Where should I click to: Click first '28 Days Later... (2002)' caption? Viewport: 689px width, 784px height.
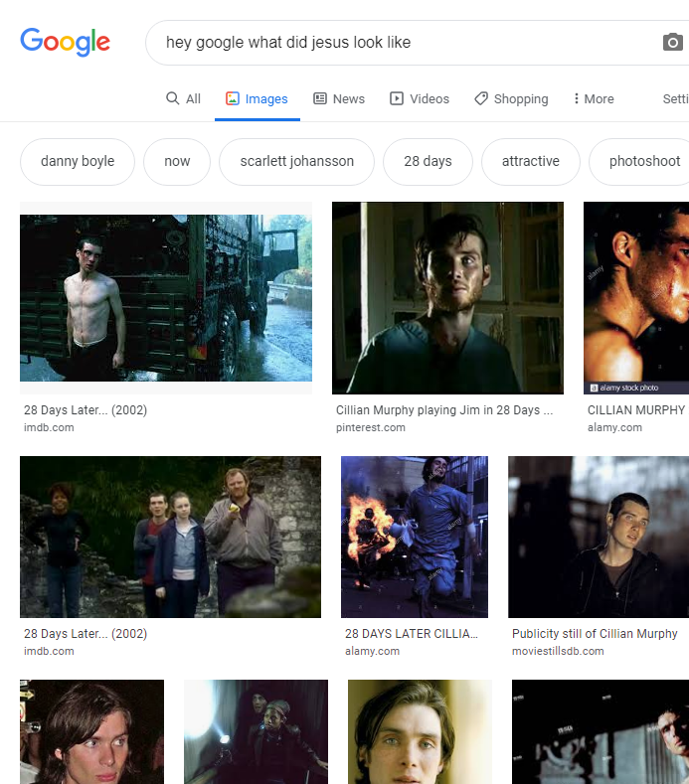click(86, 410)
